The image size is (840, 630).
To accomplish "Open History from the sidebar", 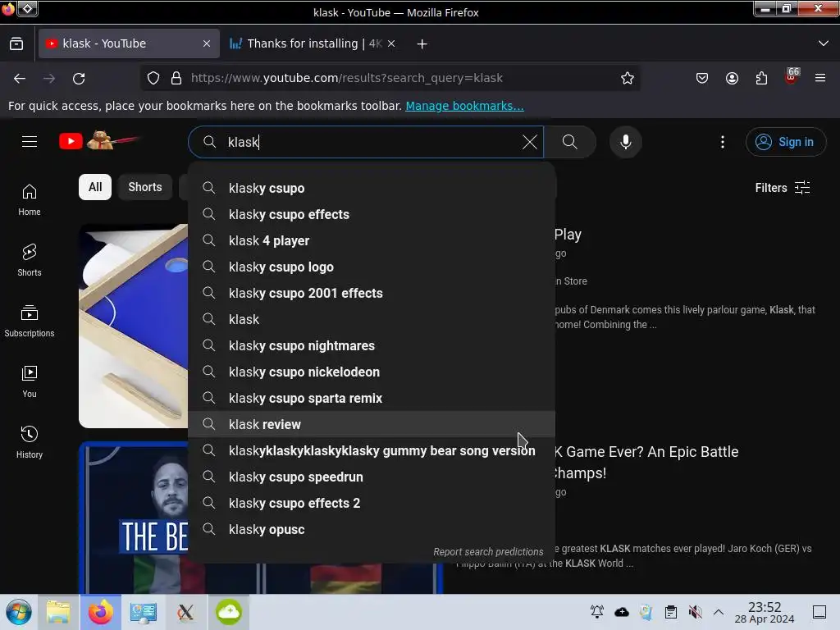I will 30,442.
